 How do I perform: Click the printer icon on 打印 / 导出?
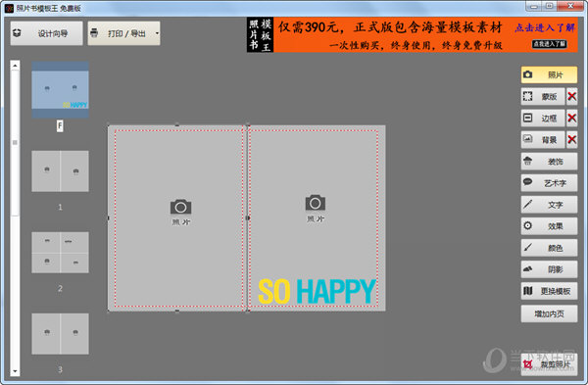click(94, 33)
